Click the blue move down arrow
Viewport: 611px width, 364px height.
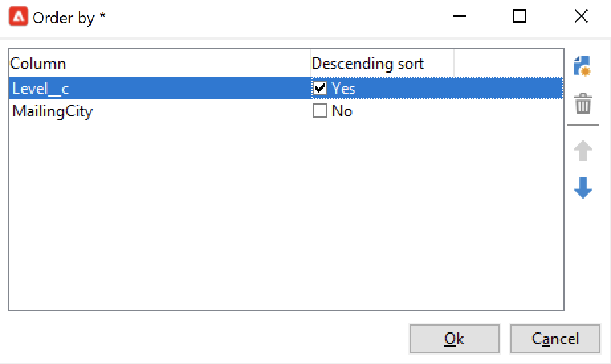pos(583,188)
